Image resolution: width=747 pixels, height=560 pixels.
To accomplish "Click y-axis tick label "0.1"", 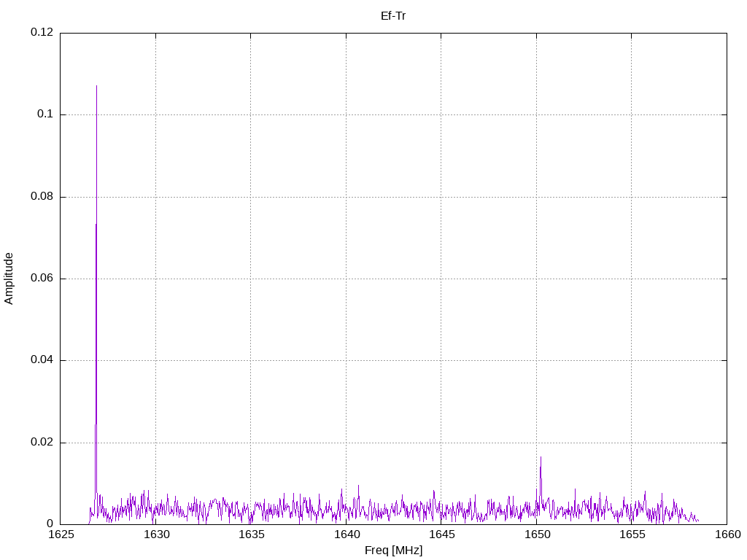I will 45,114.
